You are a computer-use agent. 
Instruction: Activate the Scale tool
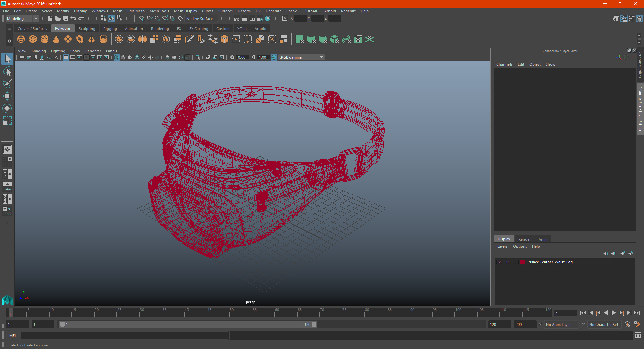[x=7, y=121]
